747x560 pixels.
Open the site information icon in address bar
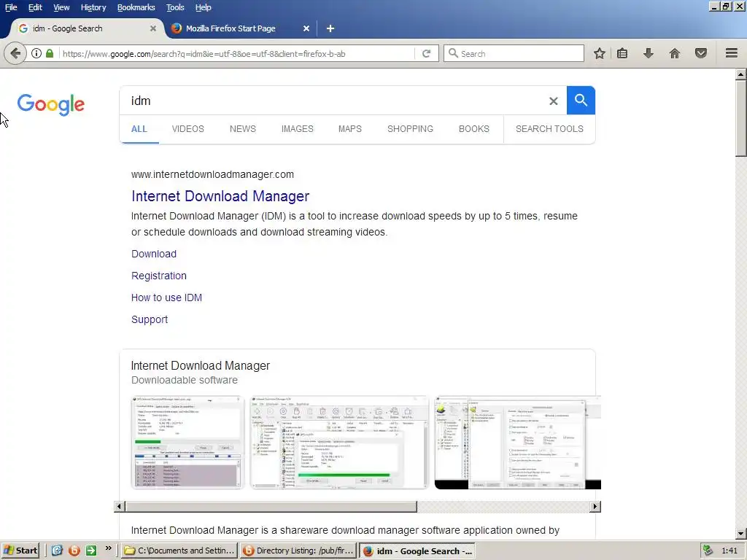tap(36, 53)
